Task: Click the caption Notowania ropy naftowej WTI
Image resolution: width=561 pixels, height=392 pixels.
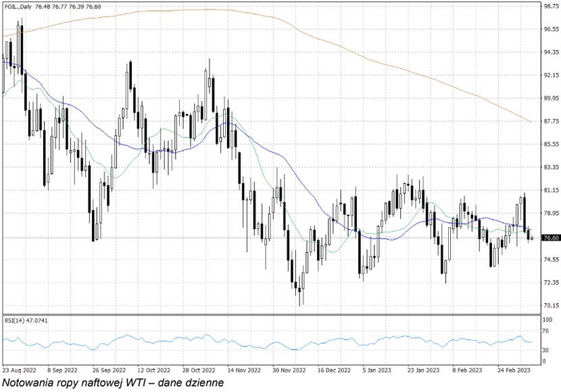Action: tap(112, 383)
